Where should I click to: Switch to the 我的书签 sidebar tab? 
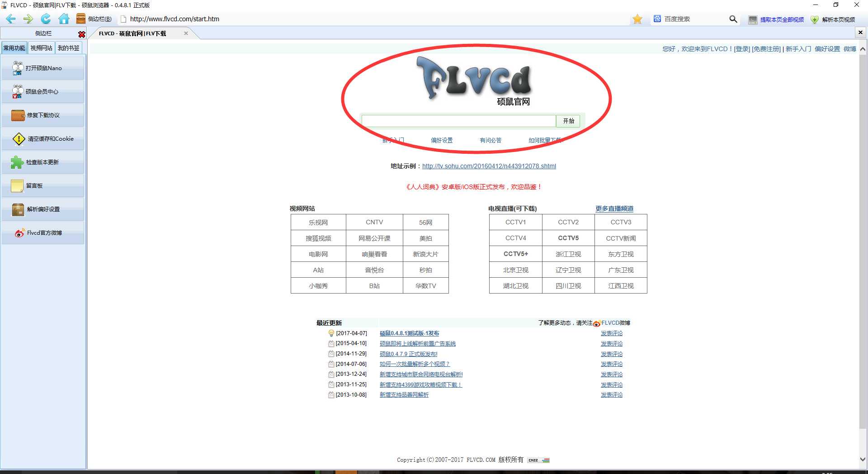68,48
